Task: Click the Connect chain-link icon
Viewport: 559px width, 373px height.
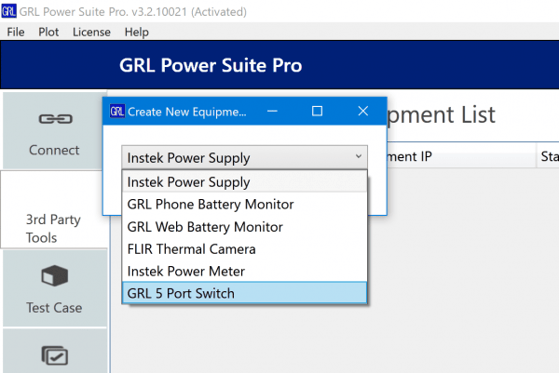Action: click(55, 119)
